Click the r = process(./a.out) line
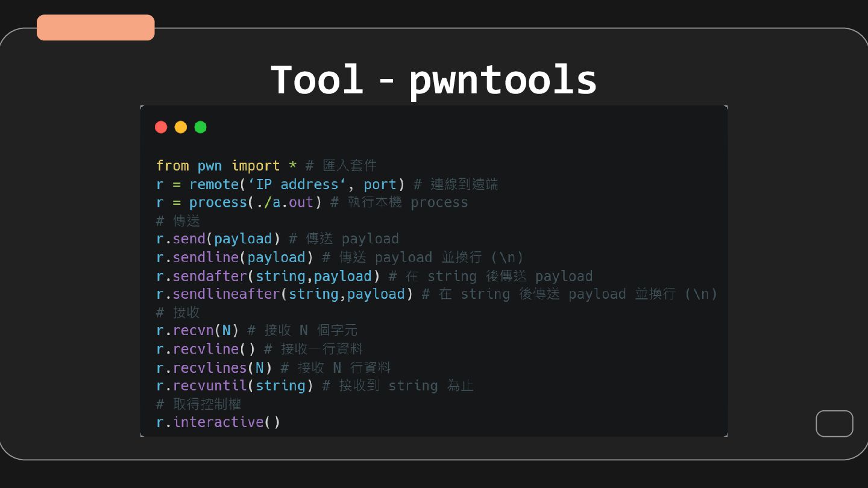Screen dimensions: 868x488 312,202
